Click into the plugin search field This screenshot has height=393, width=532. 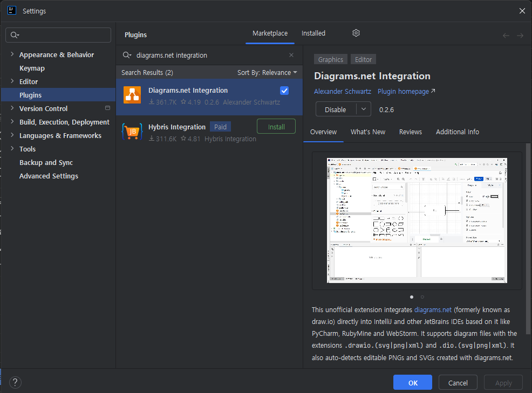tap(210, 55)
